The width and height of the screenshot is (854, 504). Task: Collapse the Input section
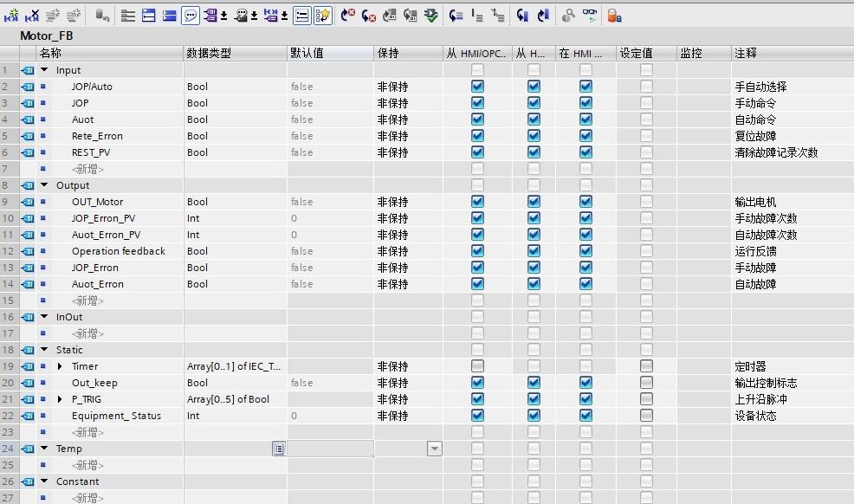coord(45,69)
